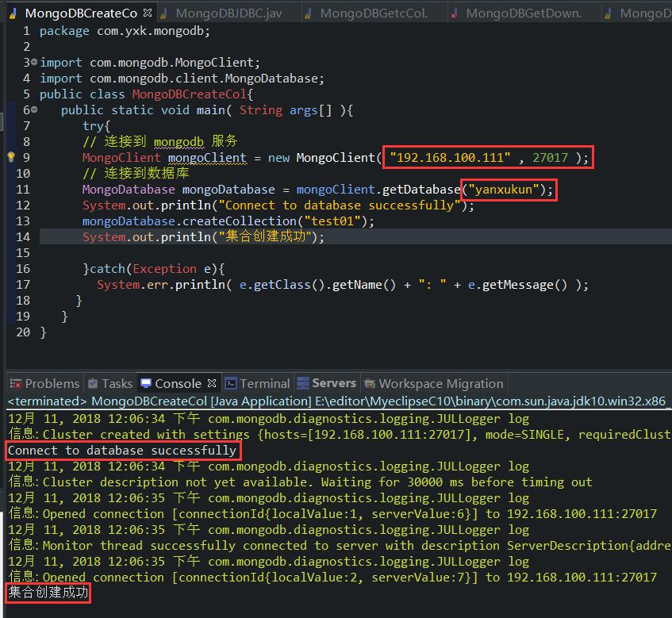Screen dimensions: 672x618
Task: Click the Servers tab icon
Action: pos(303,382)
